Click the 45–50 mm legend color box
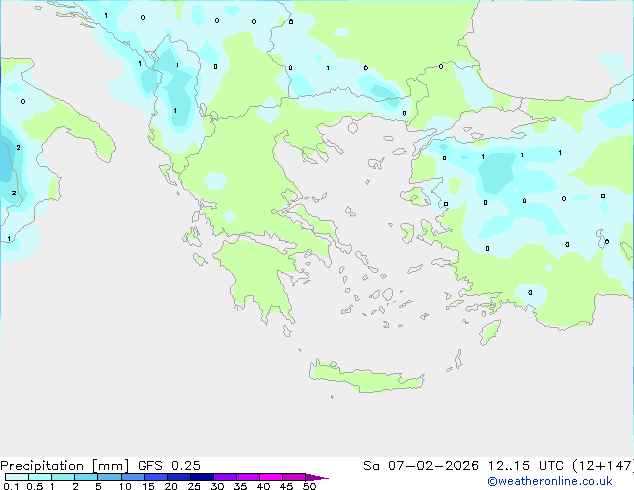Image resolution: width=634 pixels, height=490 pixels. click(x=294, y=477)
